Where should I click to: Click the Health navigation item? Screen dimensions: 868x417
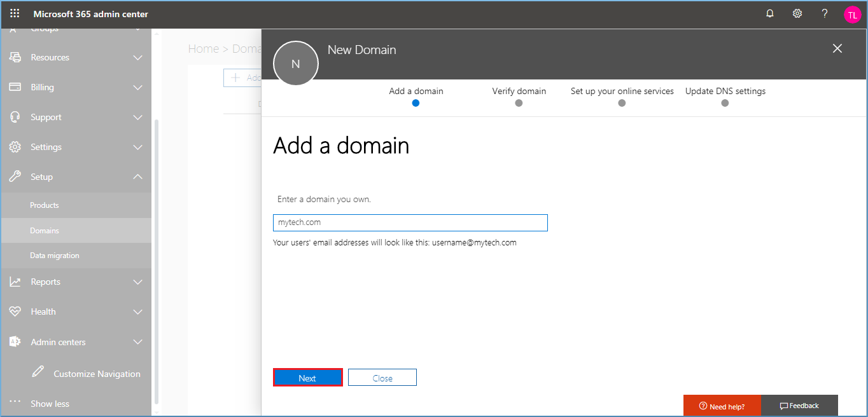[x=76, y=311]
